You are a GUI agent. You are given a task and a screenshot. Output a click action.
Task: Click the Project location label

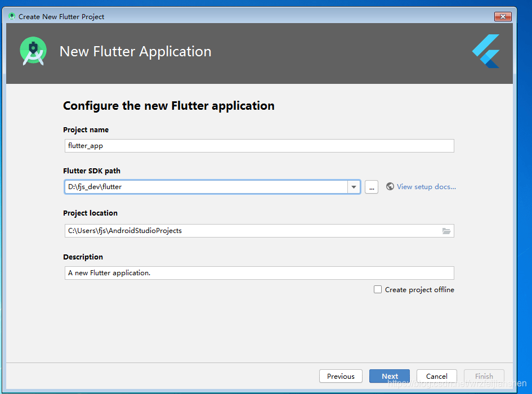click(x=90, y=213)
